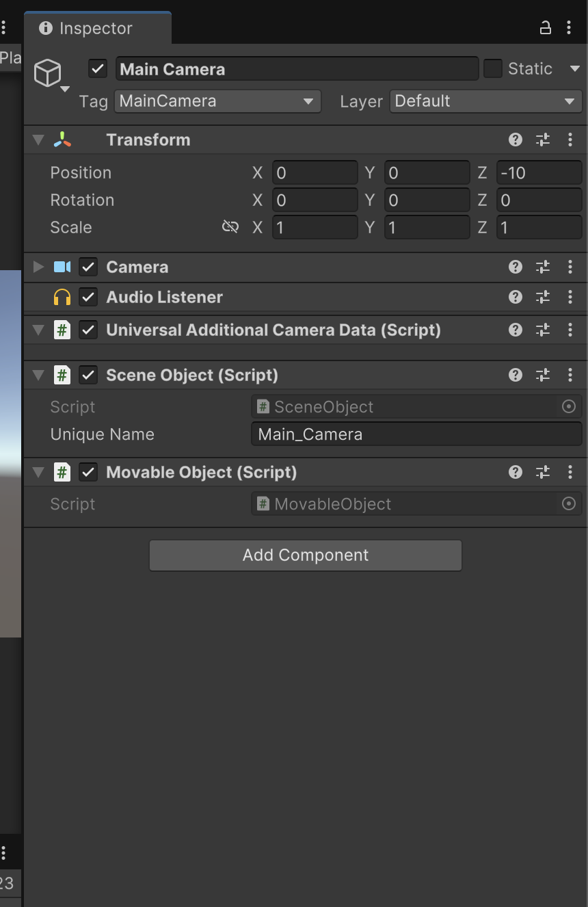Viewport: 588px width, 907px height.
Task: Click Scale constrained proportions link icon
Action: point(230,227)
